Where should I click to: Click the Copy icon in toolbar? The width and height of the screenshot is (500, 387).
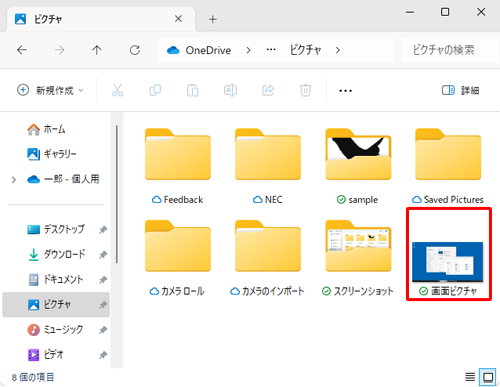pos(155,90)
